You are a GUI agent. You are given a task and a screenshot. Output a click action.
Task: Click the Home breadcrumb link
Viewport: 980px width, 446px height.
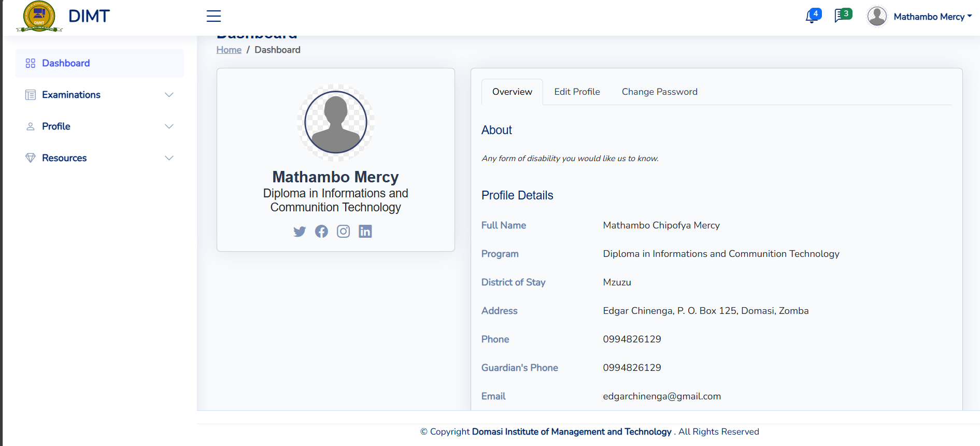point(229,50)
